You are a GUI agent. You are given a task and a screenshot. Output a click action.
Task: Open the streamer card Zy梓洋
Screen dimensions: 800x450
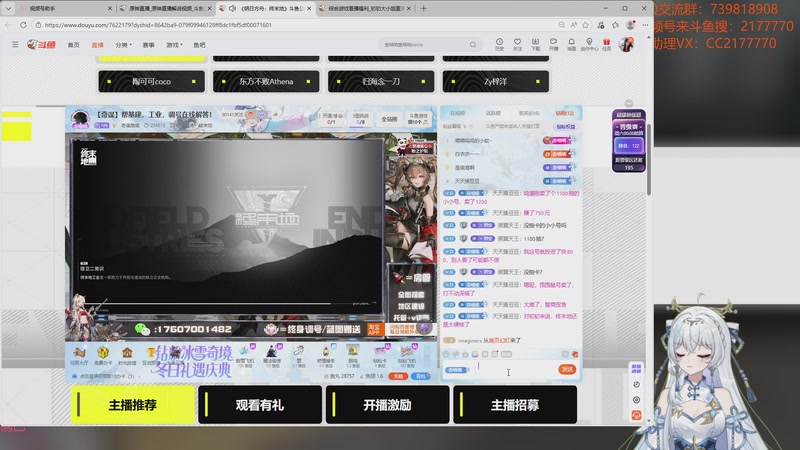click(495, 81)
